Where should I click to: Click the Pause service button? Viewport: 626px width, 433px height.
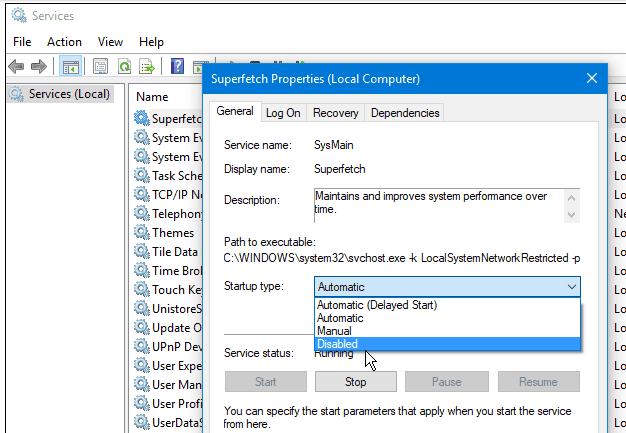click(447, 382)
